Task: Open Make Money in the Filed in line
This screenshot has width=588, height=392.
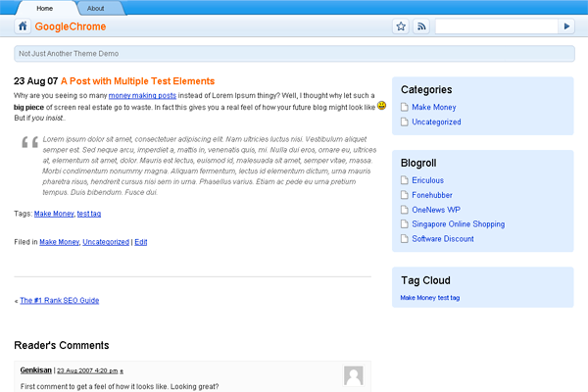Action: point(59,242)
